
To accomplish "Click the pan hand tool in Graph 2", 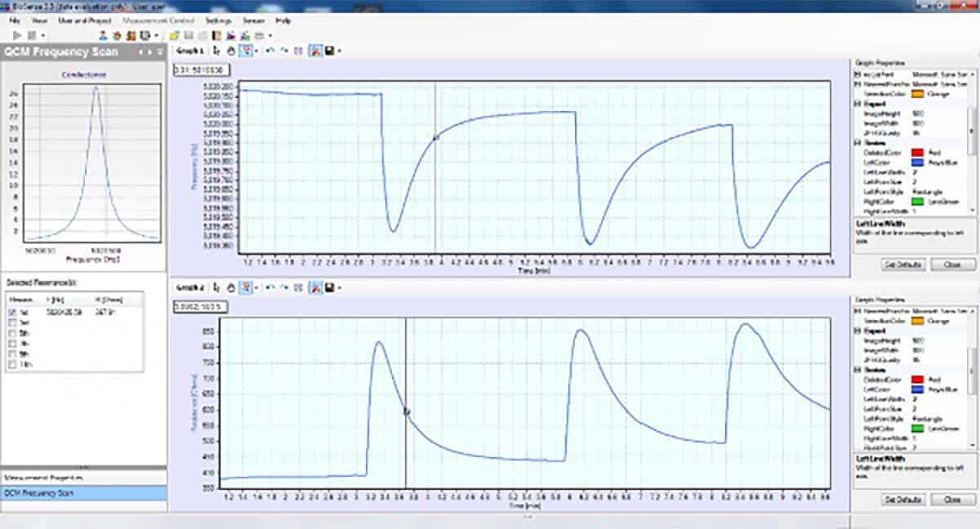I will tap(231, 287).
